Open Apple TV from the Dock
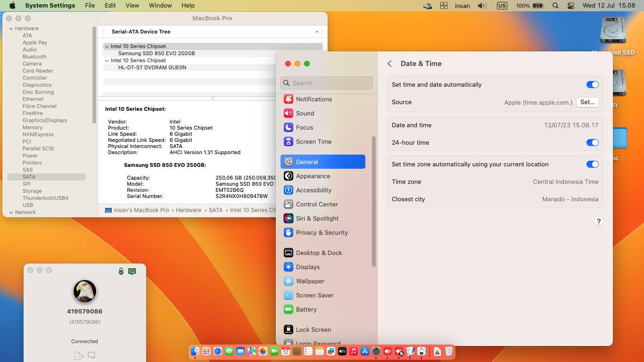644x362 pixels. 342,351
